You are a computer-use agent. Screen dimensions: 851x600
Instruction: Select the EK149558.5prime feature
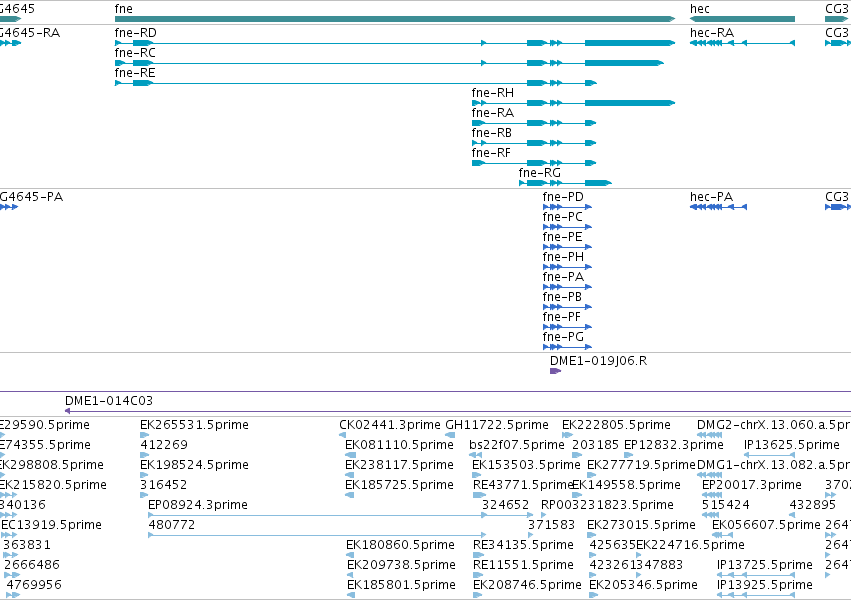tap(576, 495)
